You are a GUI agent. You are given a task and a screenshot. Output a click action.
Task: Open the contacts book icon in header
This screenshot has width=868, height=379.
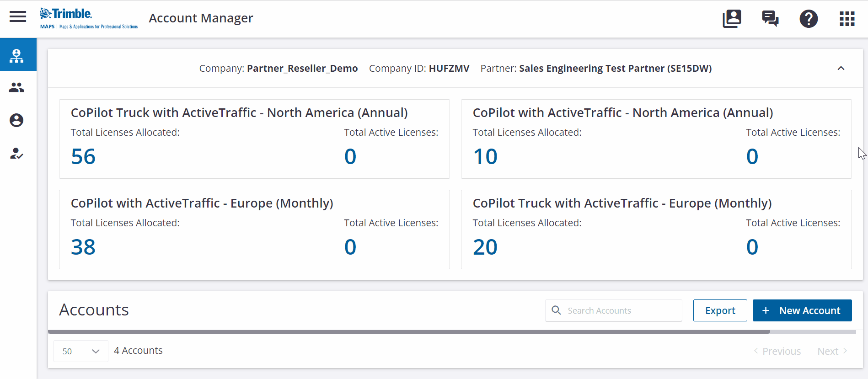(732, 19)
